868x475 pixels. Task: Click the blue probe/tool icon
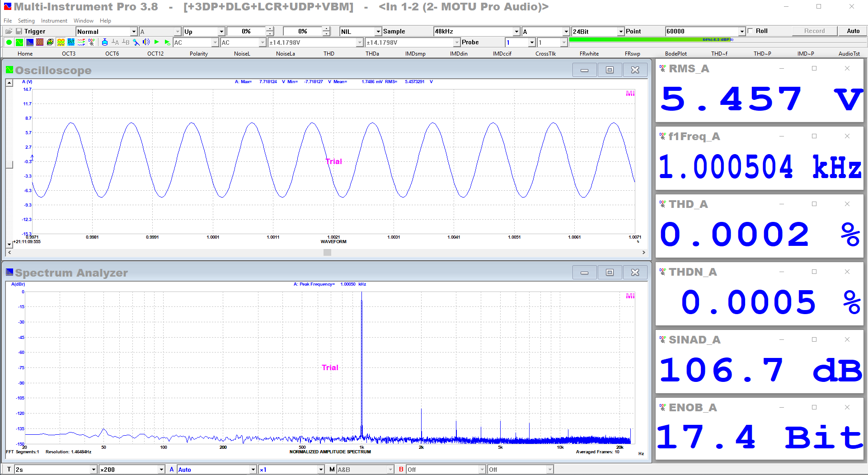pos(136,42)
